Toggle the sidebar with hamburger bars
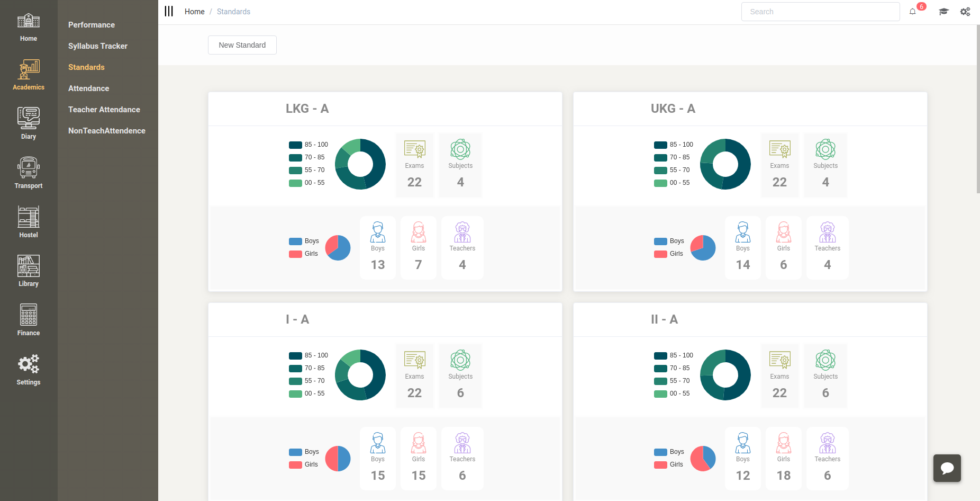The height and width of the screenshot is (501, 980). point(169,12)
